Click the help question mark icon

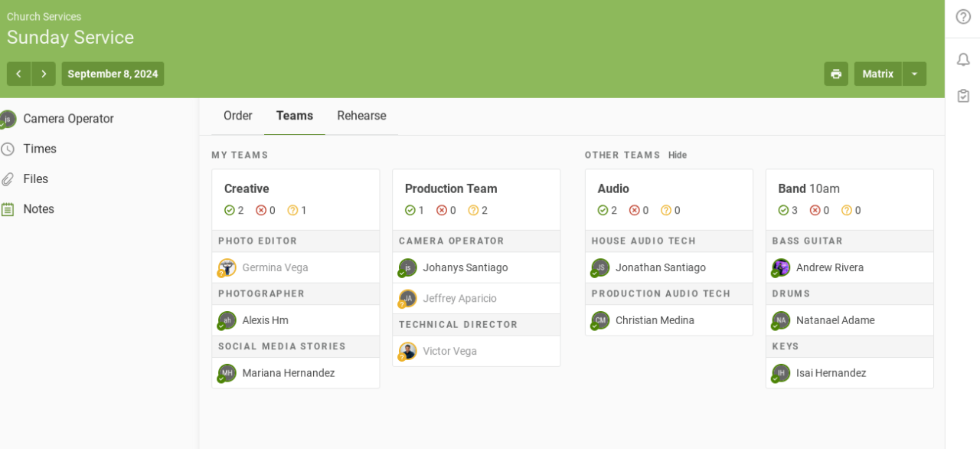[x=963, y=17]
